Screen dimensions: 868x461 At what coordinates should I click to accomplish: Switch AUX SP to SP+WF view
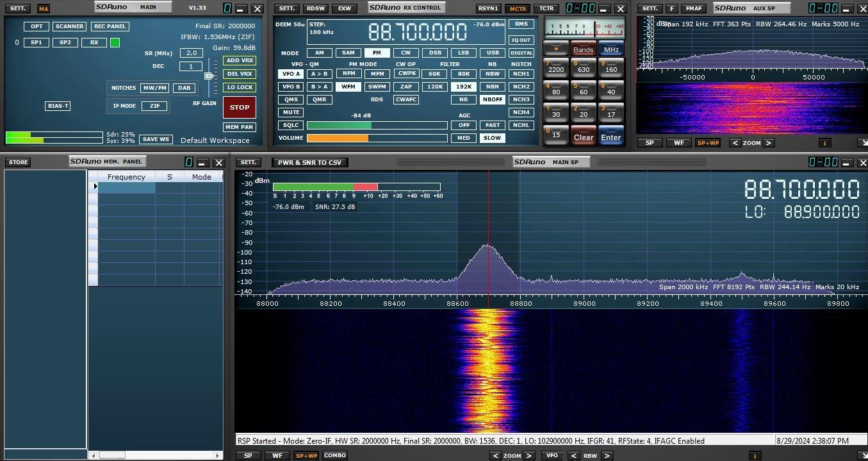(708, 143)
